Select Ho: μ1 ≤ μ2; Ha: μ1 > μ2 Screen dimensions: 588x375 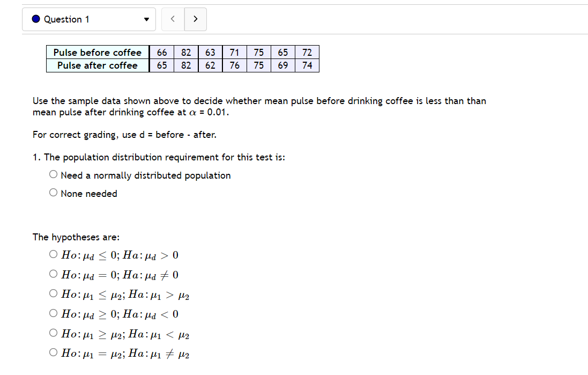(x=53, y=293)
